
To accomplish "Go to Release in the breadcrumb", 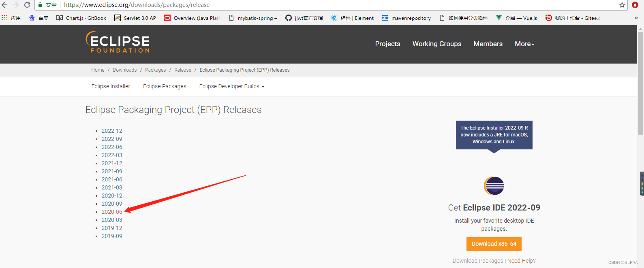I will [x=183, y=70].
